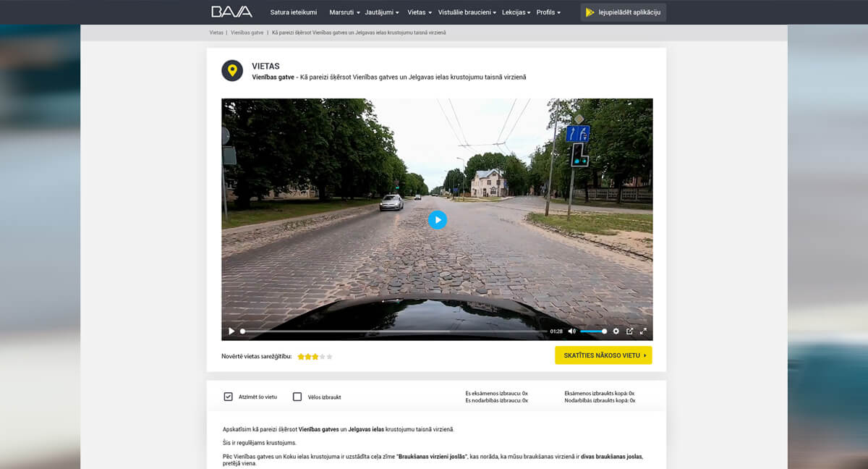Viewport: 868px width, 469px height.
Task: Check the Vēlos izbraukt checkbox
Action: pyautogui.click(x=297, y=397)
